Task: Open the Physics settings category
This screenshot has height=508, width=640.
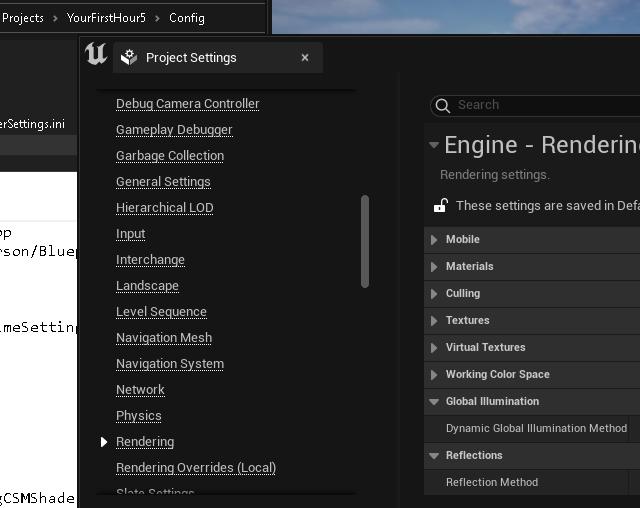Action: click(x=138, y=416)
